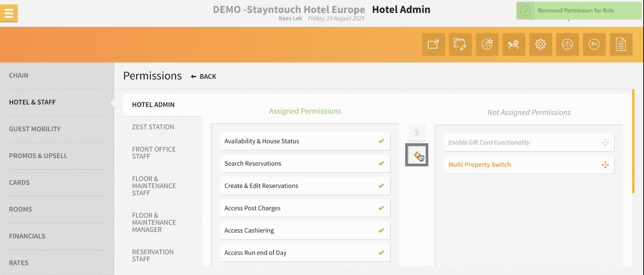The image size is (644, 275).
Task: Click the right chevron remove-permission button
Action: point(417,132)
